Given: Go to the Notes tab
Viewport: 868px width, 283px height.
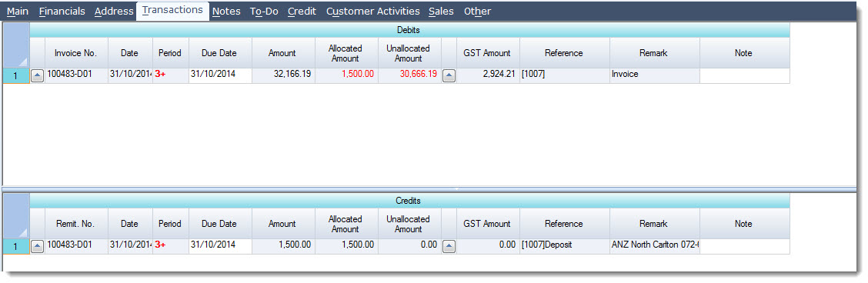Looking at the screenshot, I should tap(226, 11).
